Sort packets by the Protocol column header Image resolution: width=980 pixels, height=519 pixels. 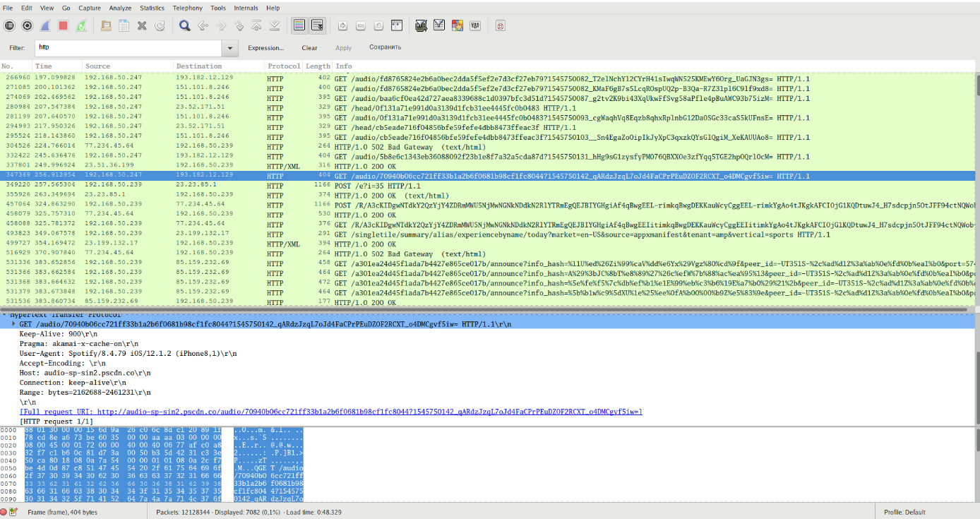283,66
